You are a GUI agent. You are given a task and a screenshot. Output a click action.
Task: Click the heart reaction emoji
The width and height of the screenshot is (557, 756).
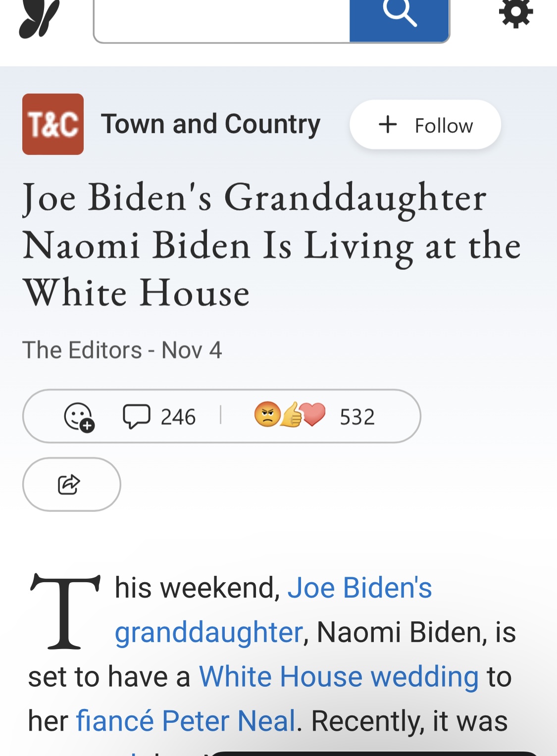[x=313, y=414]
